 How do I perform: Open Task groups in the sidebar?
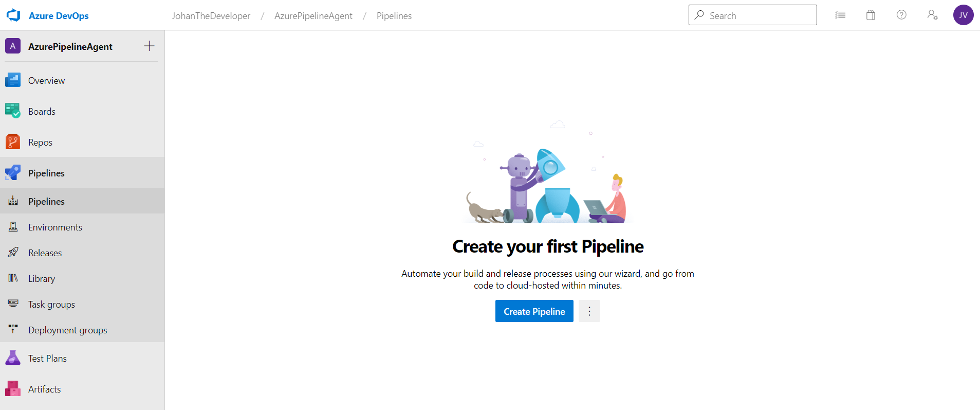coord(82,304)
